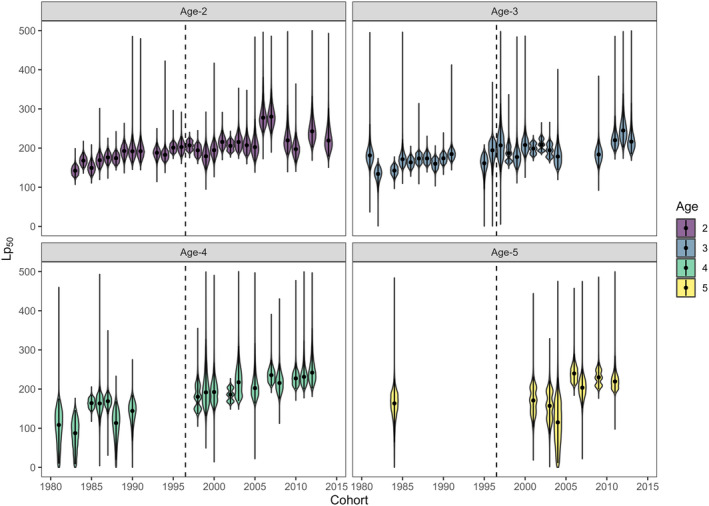
Task: Click the '2015' x-tick under the Age-5 panel
Action: 648,487
